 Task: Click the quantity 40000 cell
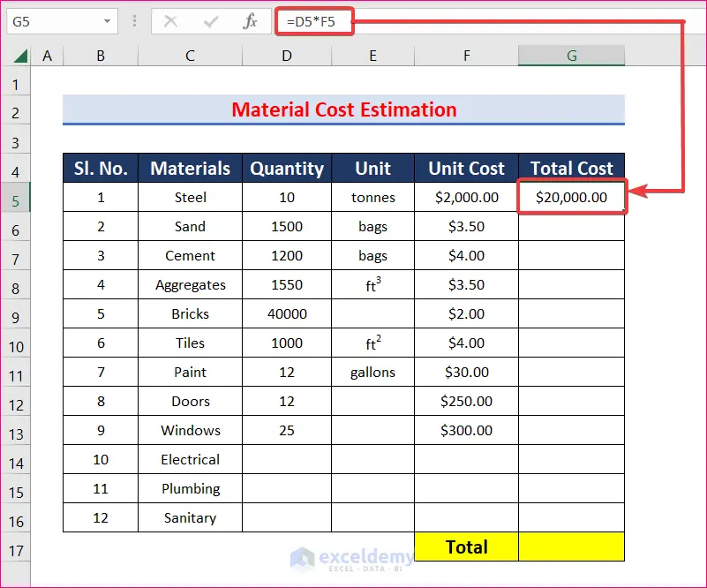tap(287, 313)
